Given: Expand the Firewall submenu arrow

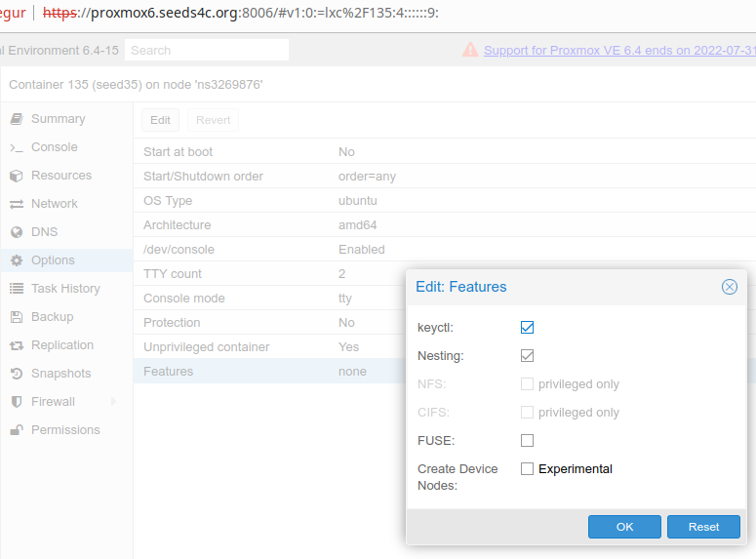Looking at the screenshot, I should click(x=113, y=402).
